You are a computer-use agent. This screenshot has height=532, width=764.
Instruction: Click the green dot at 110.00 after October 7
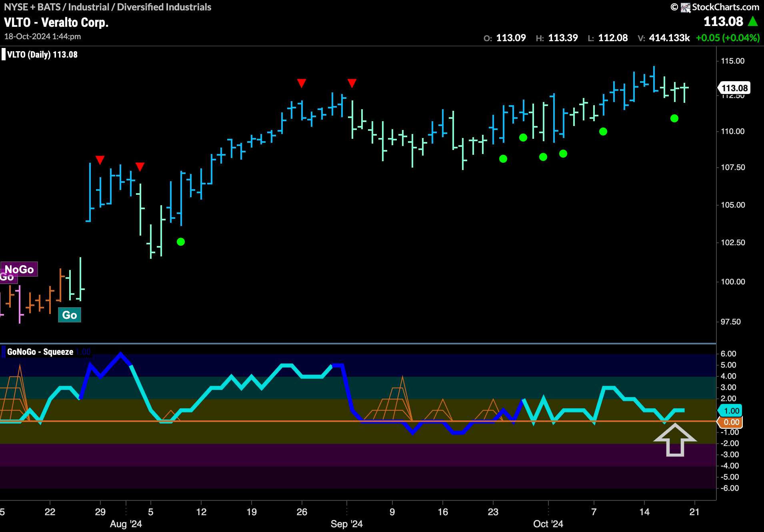click(603, 132)
